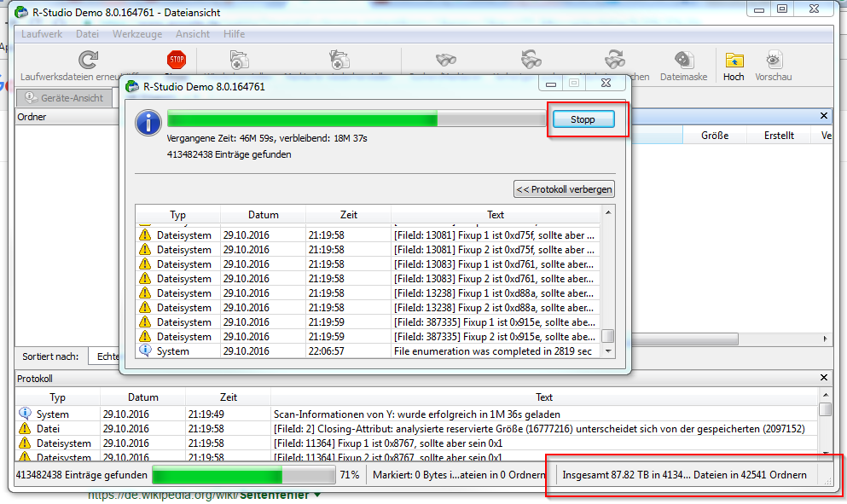This screenshot has height=504, width=847.
Task: Click the Zeit column header in dialog log
Action: click(348, 214)
